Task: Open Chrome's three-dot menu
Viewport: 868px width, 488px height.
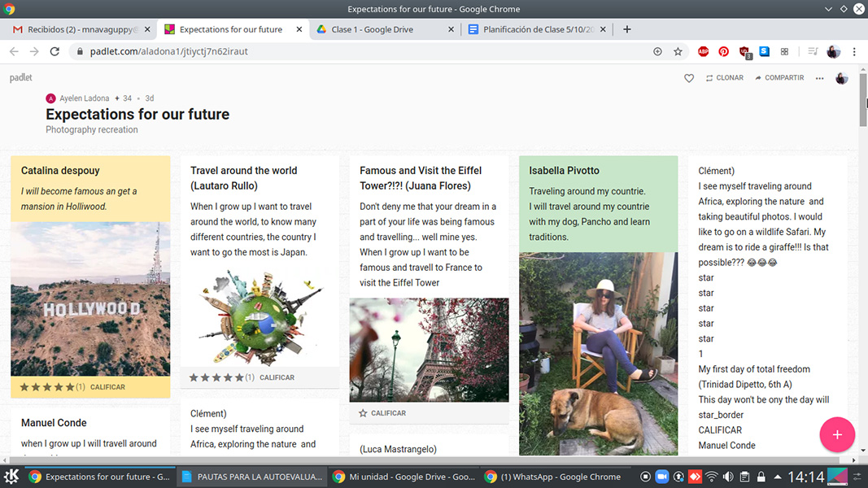Action: click(x=854, y=51)
